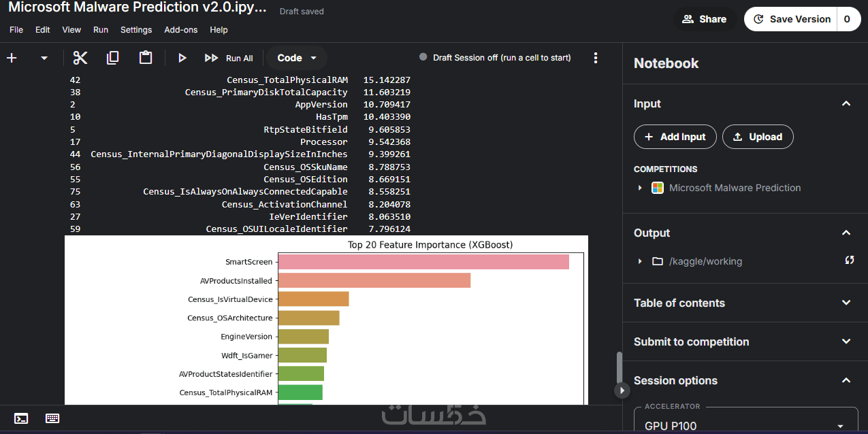Image resolution: width=868 pixels, height=434 pixels.
Task: Open the console terminal icon
Action: point(21,418)
